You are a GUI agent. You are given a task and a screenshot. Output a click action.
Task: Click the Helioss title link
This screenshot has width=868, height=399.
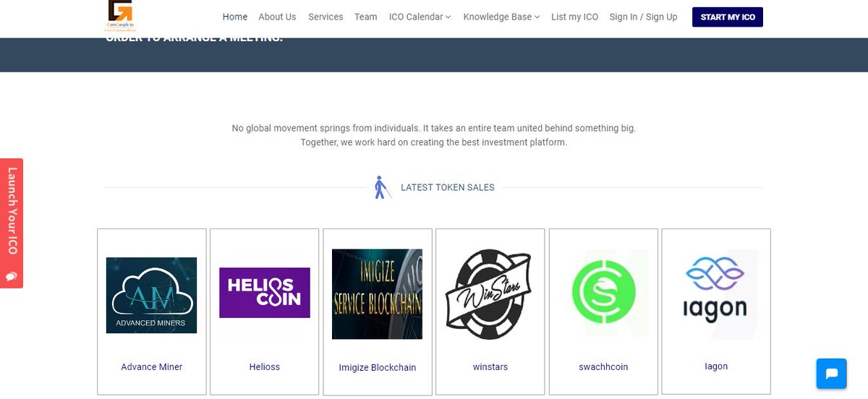265,366
